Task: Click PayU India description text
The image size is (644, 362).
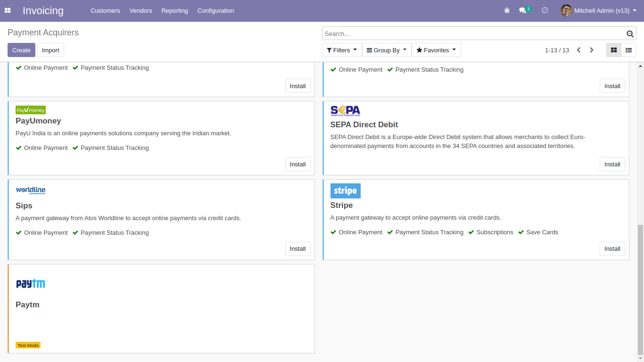Action: (x=124, y=133)
